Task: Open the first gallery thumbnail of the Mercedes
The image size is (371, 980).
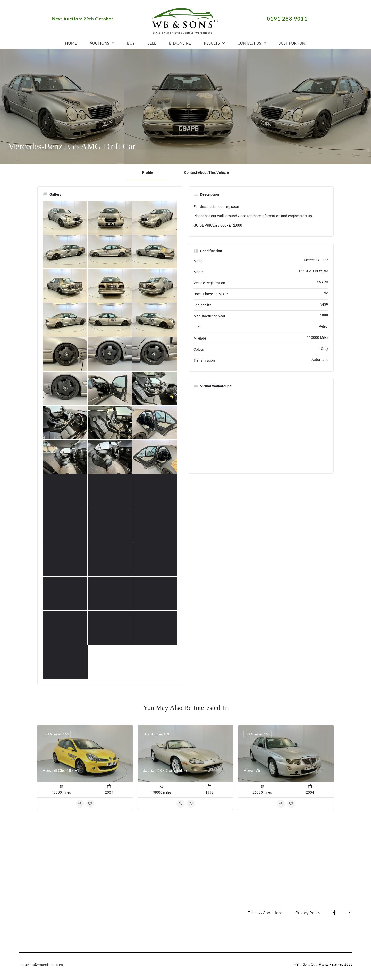Action: [x=65, y=218]
